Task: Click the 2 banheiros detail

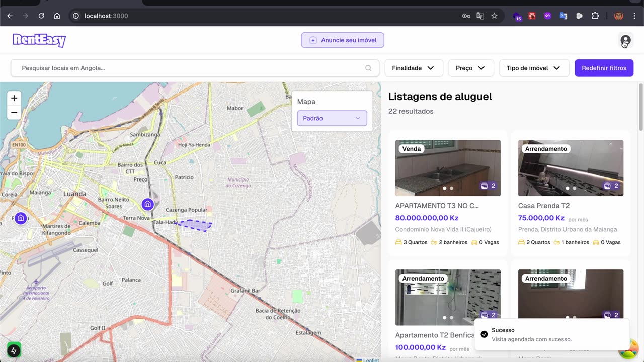Action: (x=449, y=242)
